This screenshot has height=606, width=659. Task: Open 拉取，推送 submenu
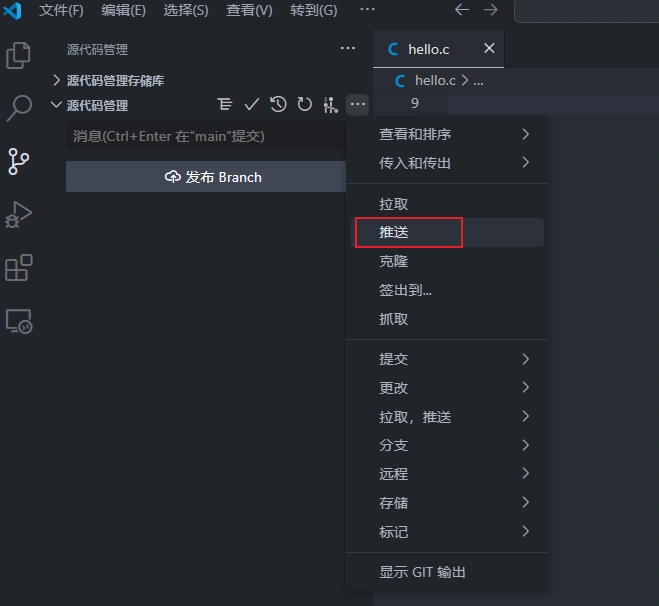point(447,417)
